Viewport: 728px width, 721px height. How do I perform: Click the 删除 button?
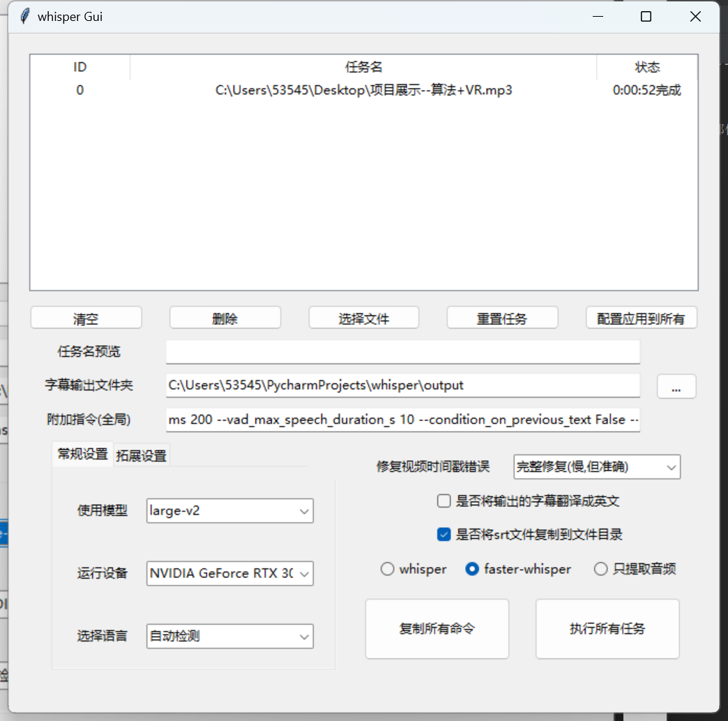tap(225, 317)
